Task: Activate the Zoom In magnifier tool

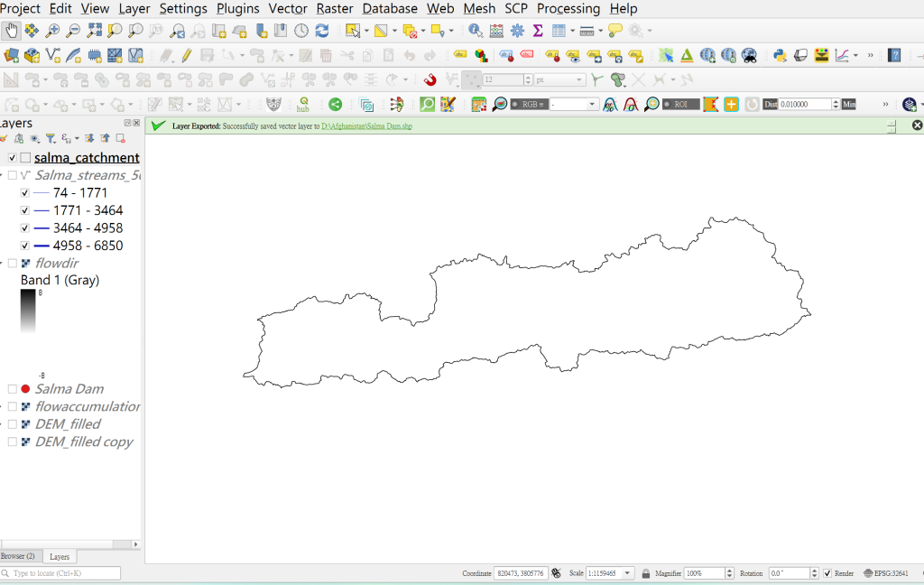Action: [52, 31]
